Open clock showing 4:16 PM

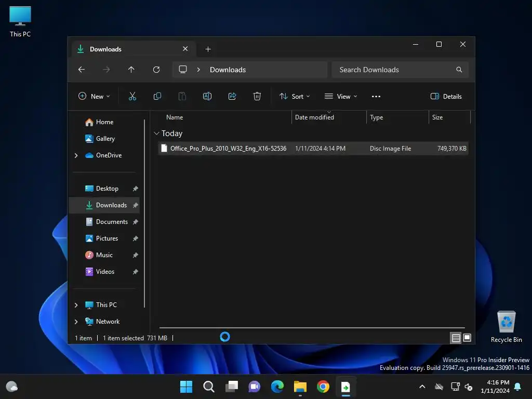tap(495, 387)
